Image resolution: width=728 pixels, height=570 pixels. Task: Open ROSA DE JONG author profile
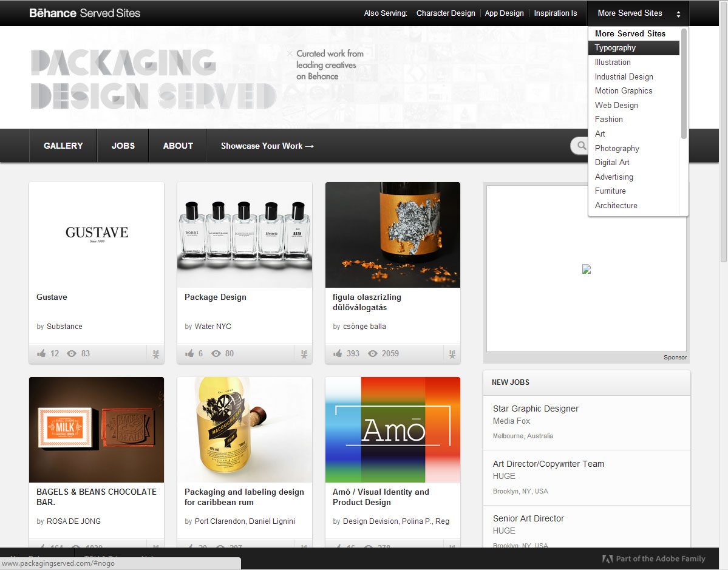pos(73,521)
